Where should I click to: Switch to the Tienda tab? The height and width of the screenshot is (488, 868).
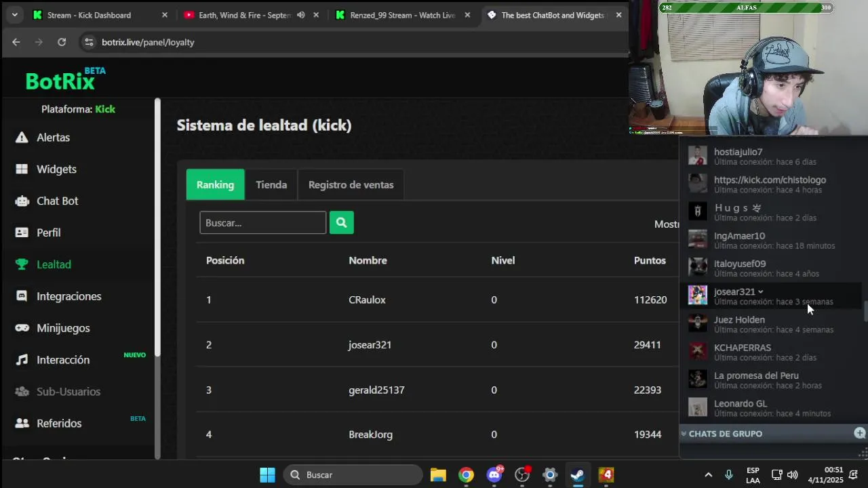(x=271, y=184)
